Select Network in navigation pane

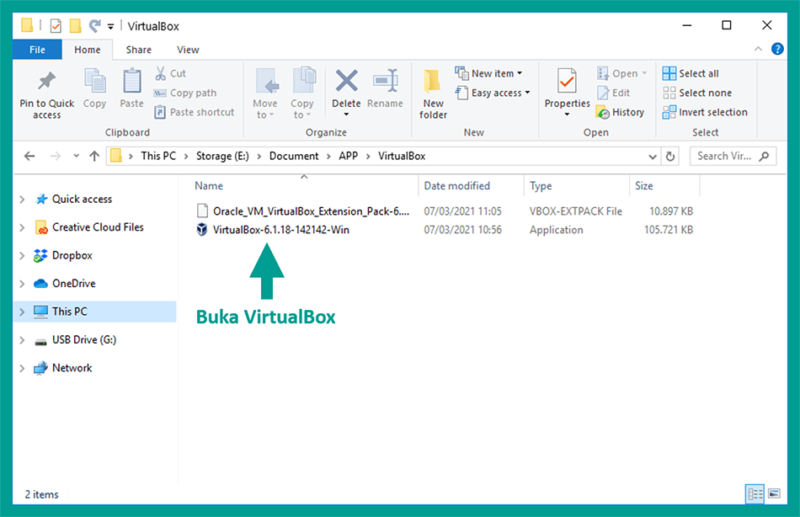pyautogui.click(x=72, y=368)
